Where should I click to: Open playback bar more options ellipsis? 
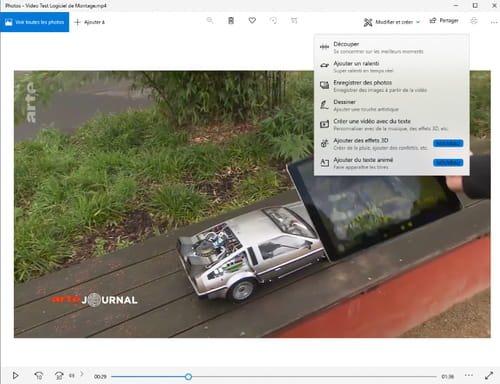(x=469, y=375)
